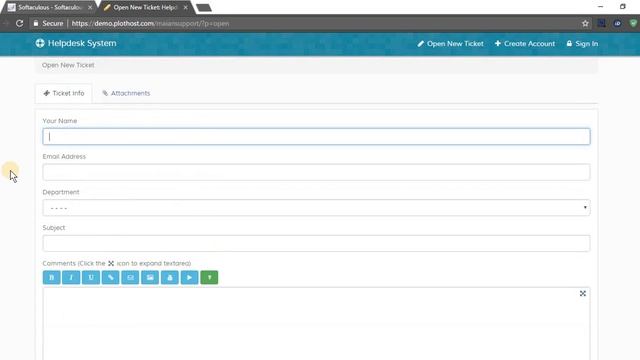Apply underline formatting in comments toolbar

91,278
